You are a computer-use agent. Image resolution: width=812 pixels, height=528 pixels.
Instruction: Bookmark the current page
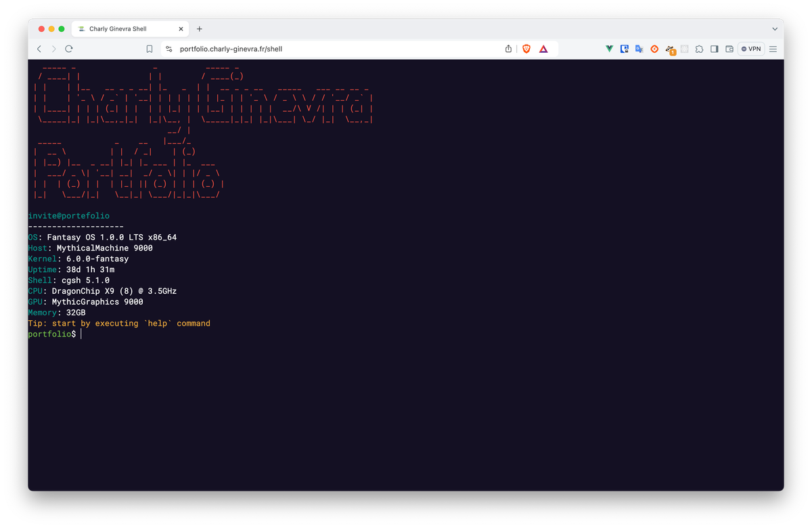pyautogui.click(x=150, y=49)
